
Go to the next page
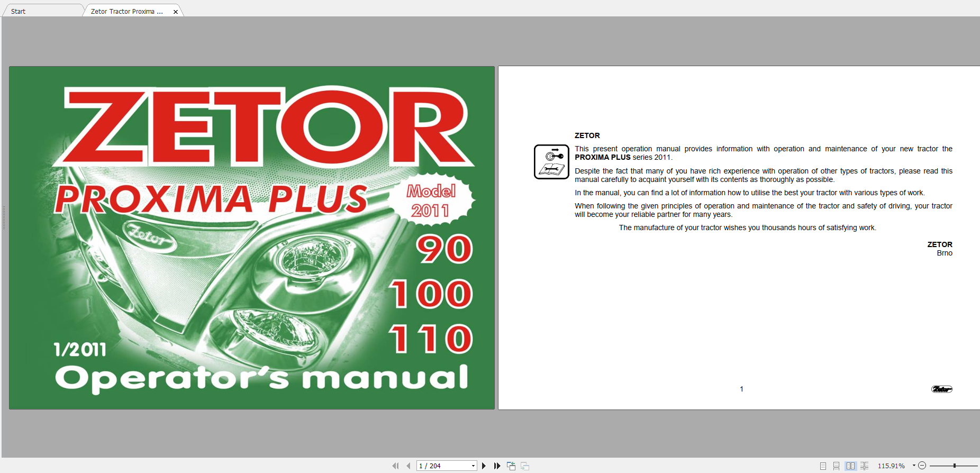(x=484, y=466)
